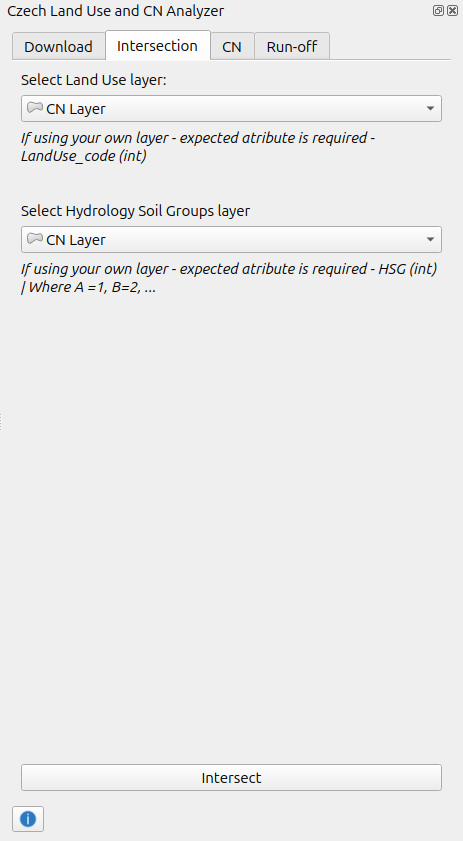Click the 'Select Land Use layer:' label
Screen dimensions: 463x841
(94, 80)
